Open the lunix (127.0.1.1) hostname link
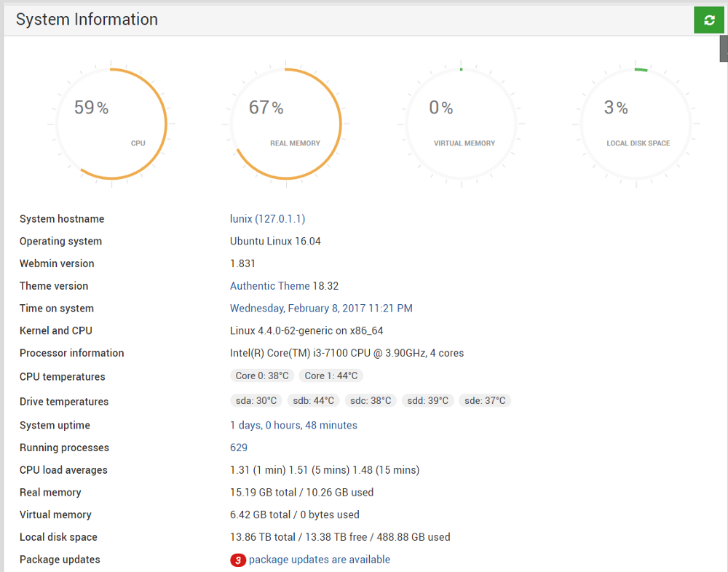The width and height of the screenshot is (728, 572). [x=267, y=218]
